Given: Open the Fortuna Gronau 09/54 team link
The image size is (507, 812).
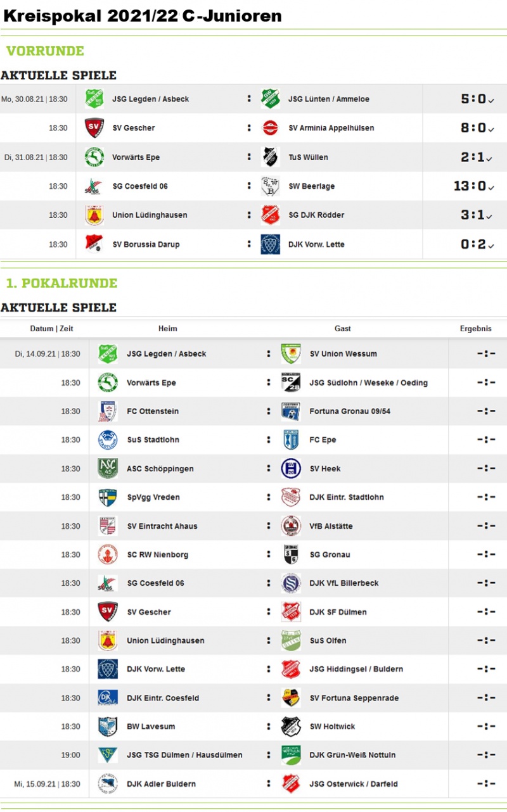Looking at the screenshot, I should pos(350,411).
